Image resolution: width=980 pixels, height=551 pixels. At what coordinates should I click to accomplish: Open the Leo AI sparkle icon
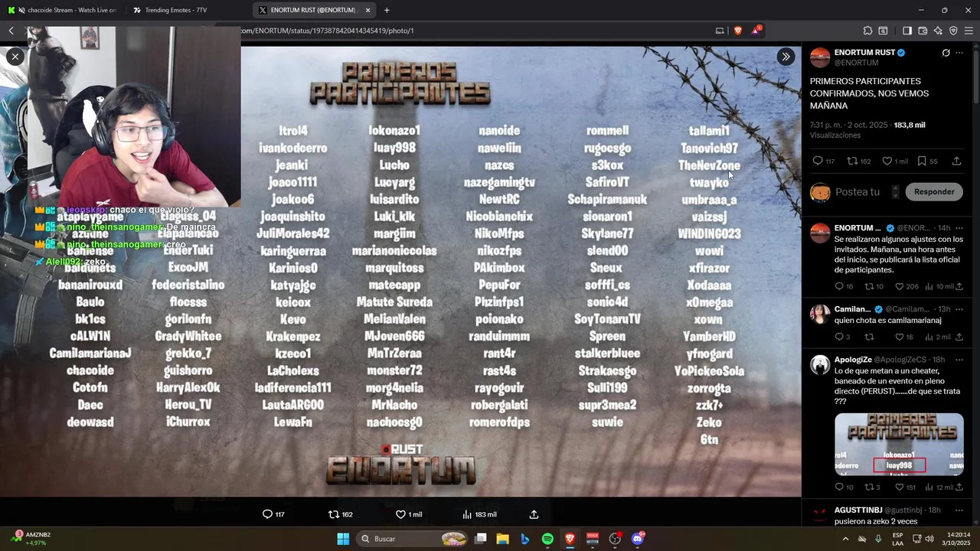[938, 31]
